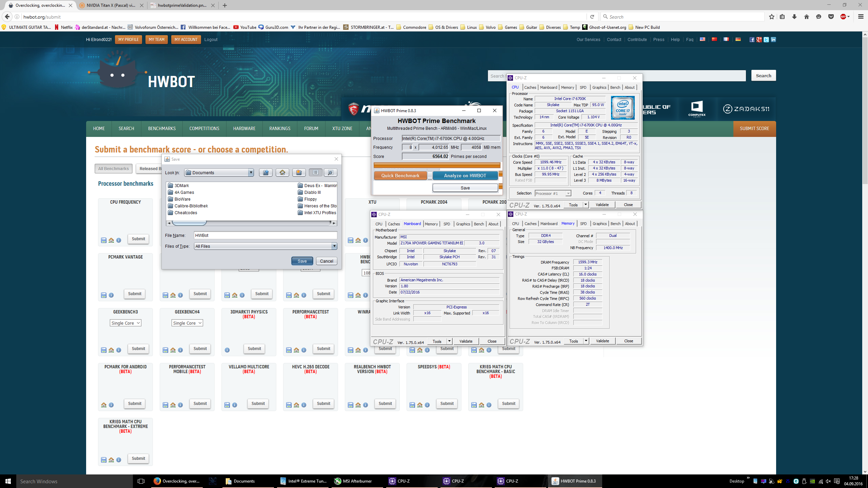Click info icon under 3DMark11 Physics card
The width and height of the screenshot is (868, 488).
[x=227, y=350]
